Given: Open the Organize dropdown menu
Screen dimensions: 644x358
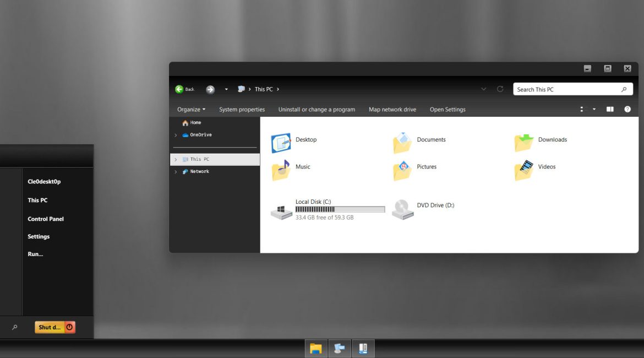Looking at the screenshot, I should pyautogui.click(x=191, y=110).
